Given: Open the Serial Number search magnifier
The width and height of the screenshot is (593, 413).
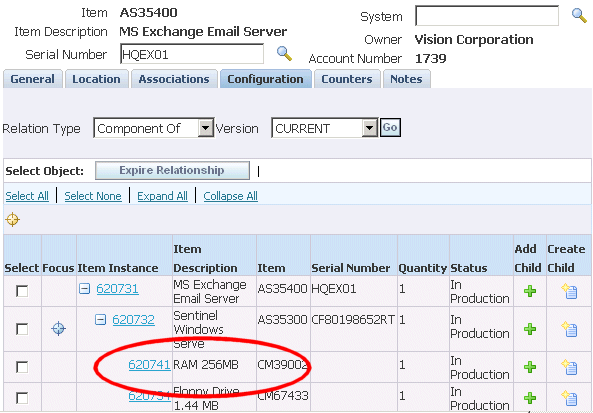Looking at the screenshot, I should [284, 54].
